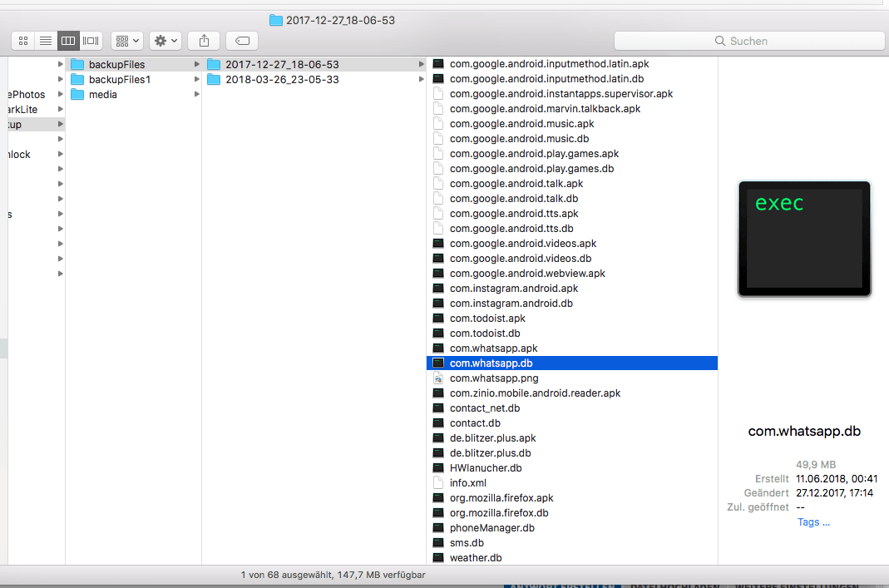Expand arrow beside 2018-03-26_23-05-33
This screenshot has width=889, height=588.
tap(422, 79)
